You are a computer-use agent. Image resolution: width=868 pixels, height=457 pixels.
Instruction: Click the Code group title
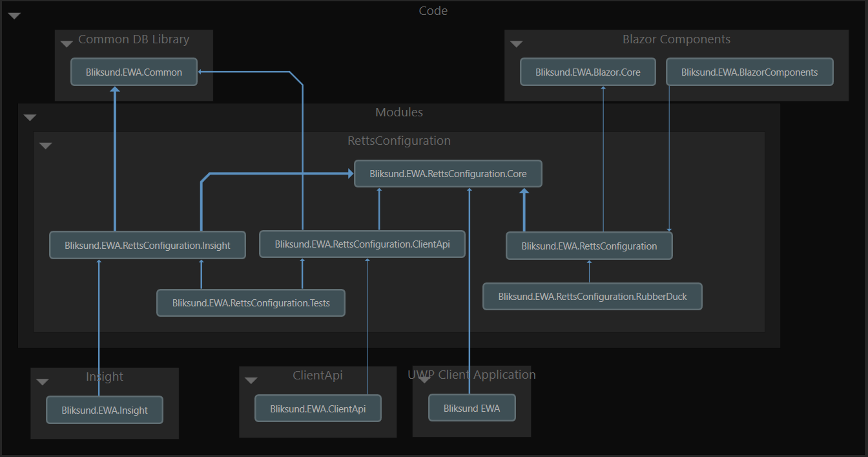(x=433, y=11)
